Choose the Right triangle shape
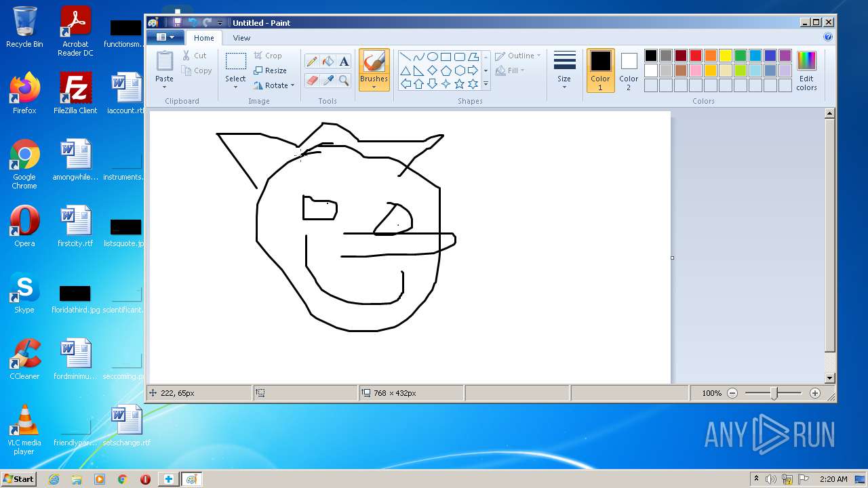Image resolution: width=868 pixels, height=488 pixels. click(x=419, y=70)
